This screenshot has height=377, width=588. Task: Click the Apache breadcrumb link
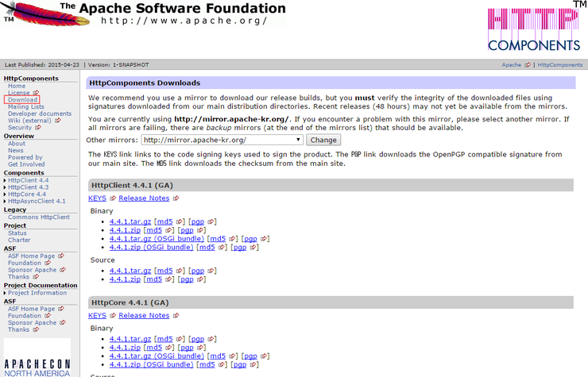[x=512, y=65]
